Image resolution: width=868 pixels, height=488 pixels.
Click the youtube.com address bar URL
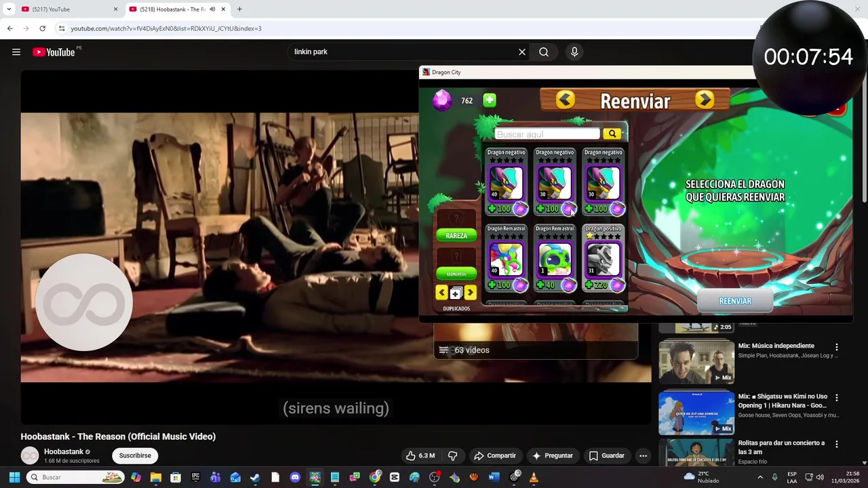tap(166, 28)
